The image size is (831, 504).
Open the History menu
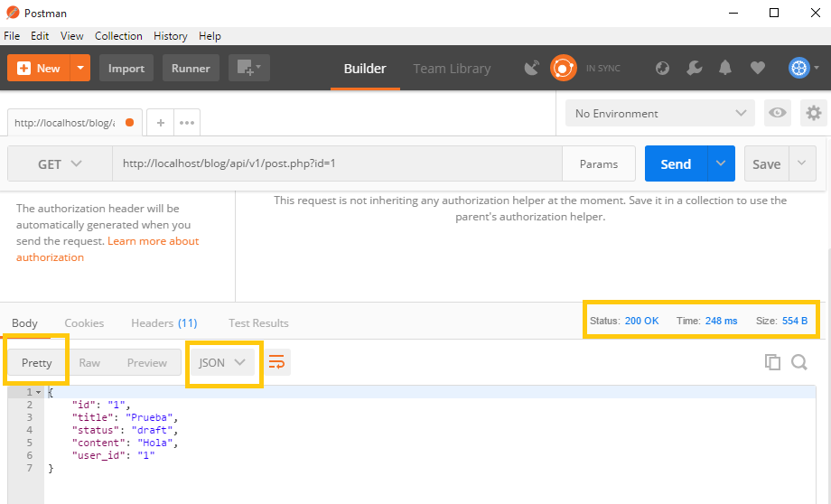(x=170, y=36)
